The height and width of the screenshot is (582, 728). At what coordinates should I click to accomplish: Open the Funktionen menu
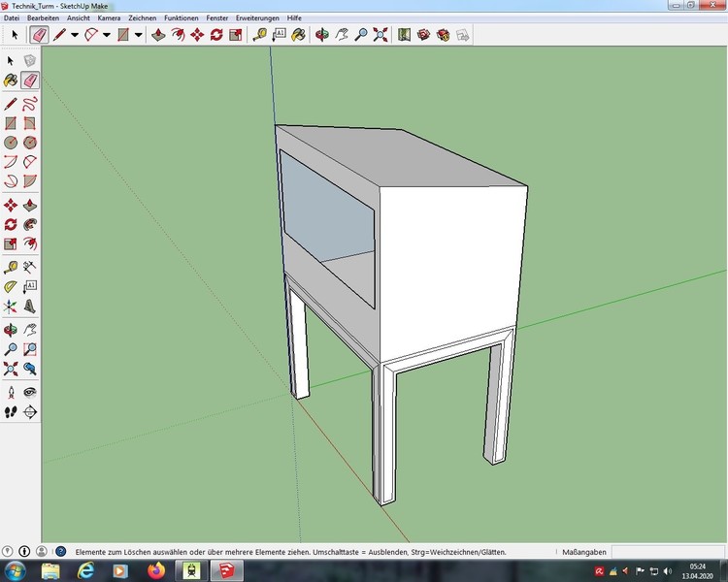point(182,18)
